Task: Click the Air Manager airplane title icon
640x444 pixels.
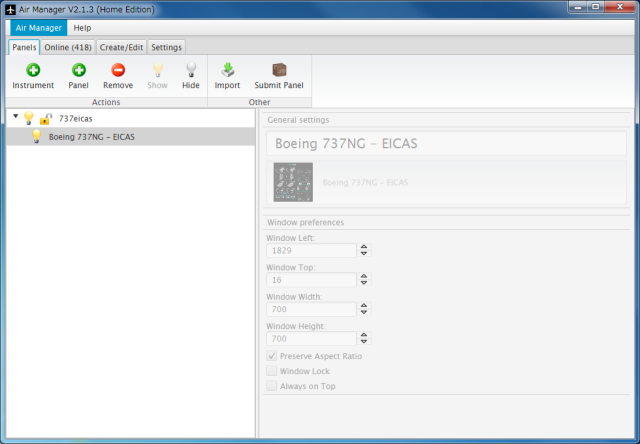Action: (x=10, y=9)
